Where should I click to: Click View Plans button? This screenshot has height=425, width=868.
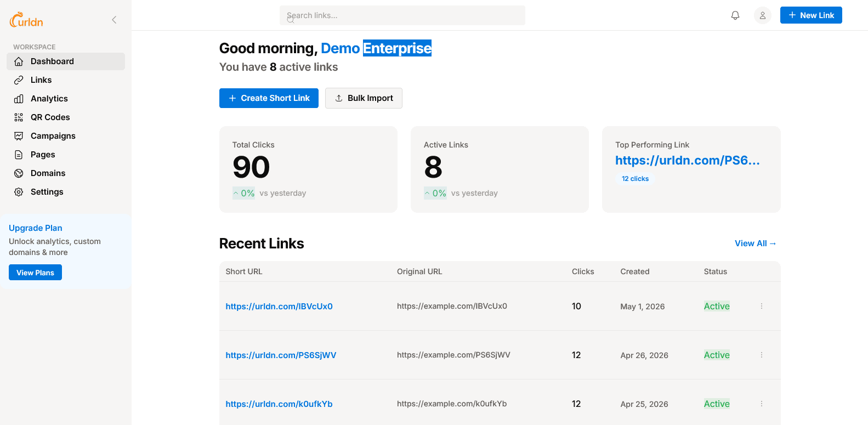point(35,273)
